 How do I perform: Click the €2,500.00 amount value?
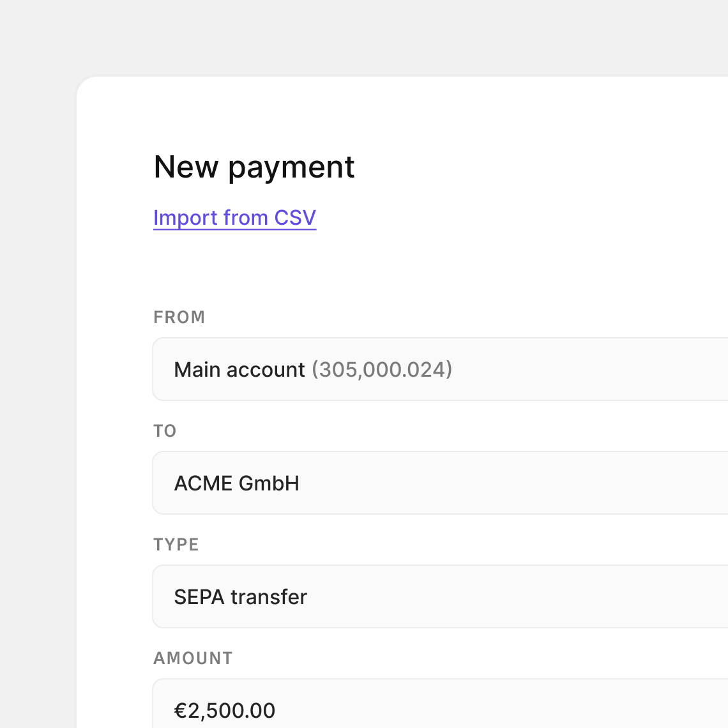[x=225, y=711]
